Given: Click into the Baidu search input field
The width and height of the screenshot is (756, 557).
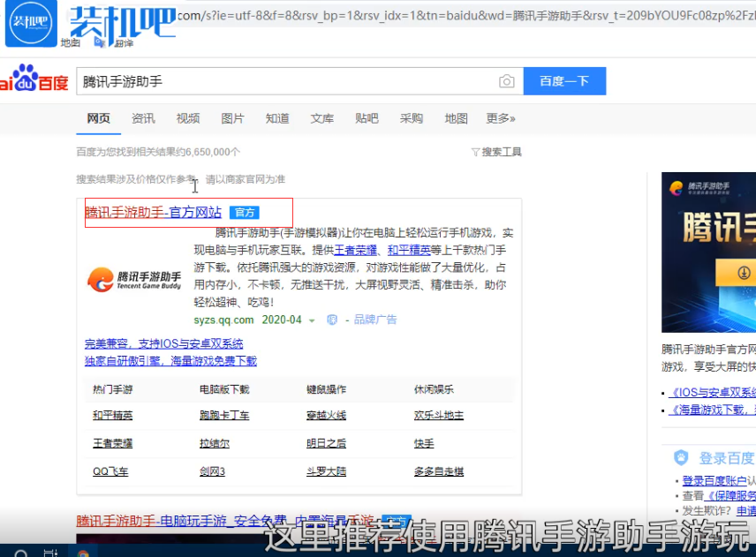Looking at the screenshot, I should 283,81.
